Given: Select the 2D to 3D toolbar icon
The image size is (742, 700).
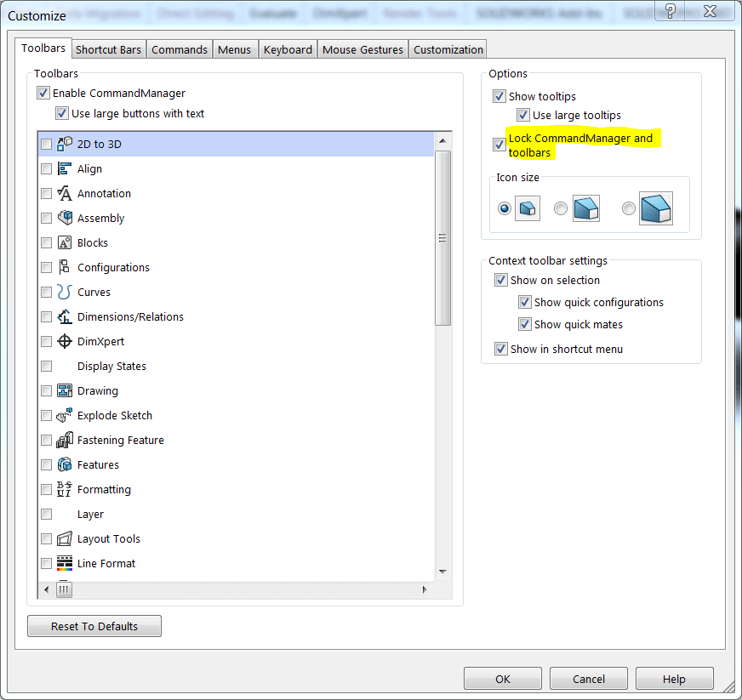Looking at the screenshot, I should coord(64,144).
